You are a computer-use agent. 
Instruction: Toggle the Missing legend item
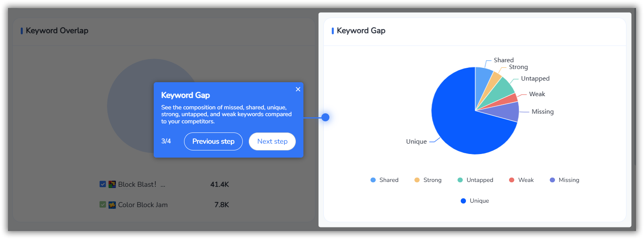point(565,180)
